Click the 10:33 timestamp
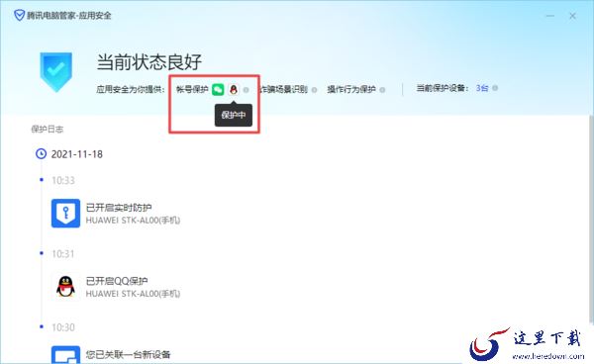Screen dimensions: 594x364 [x=63, y=180]
